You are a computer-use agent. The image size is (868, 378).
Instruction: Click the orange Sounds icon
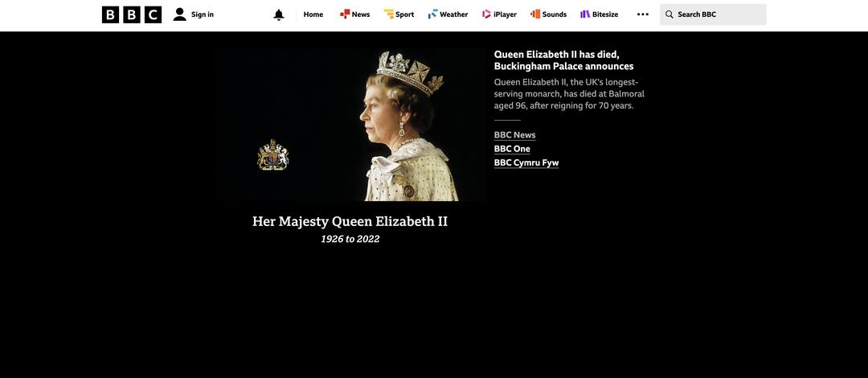point(535,14)
